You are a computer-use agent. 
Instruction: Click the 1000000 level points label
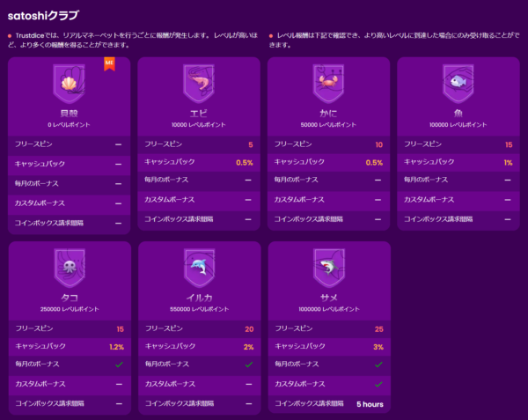[329, 309]
